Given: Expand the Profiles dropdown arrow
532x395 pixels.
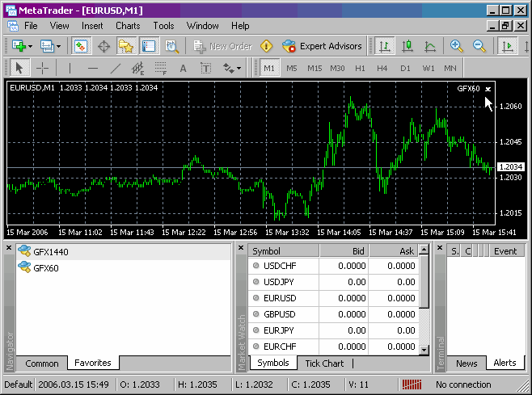Looking at the screenshot, I should click(x=59, y=46).
